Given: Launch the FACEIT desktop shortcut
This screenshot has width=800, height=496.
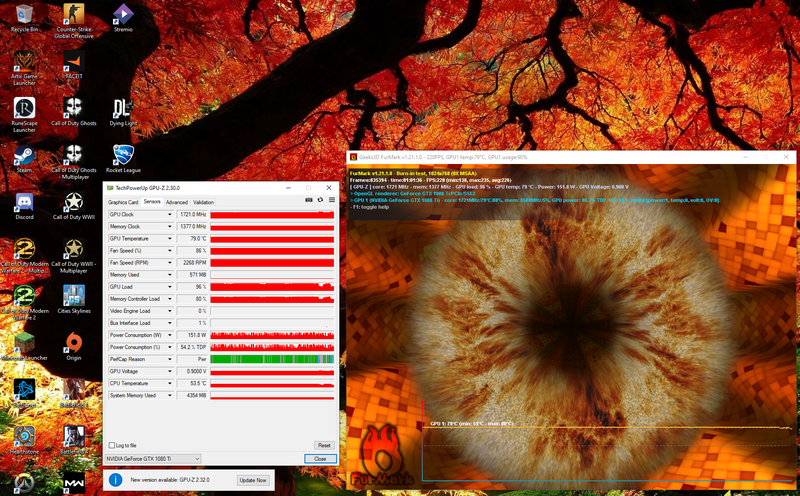Looking at the screenshot, I should [x=73, y=65].
